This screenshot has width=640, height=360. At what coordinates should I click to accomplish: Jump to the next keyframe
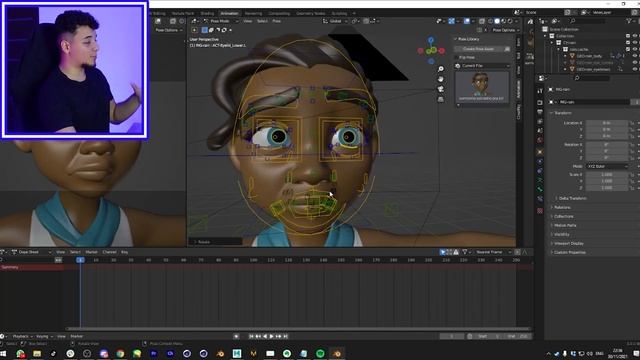pyautogui.click(x=278, y=336)
